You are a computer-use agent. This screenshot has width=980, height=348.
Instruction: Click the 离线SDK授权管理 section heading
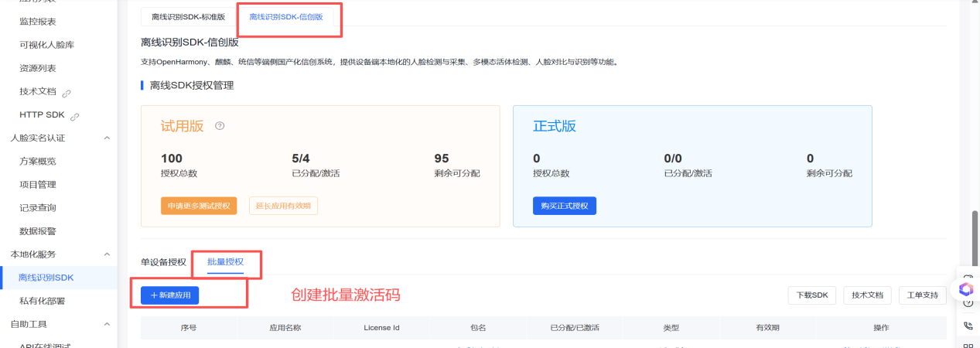pyautogui.click(x=192, y=85)
